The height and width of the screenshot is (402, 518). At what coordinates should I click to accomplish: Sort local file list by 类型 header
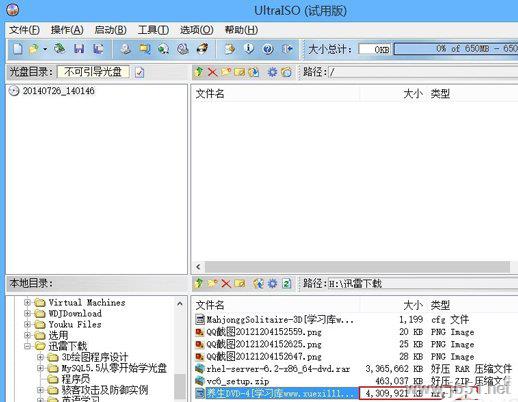point(440,305)
